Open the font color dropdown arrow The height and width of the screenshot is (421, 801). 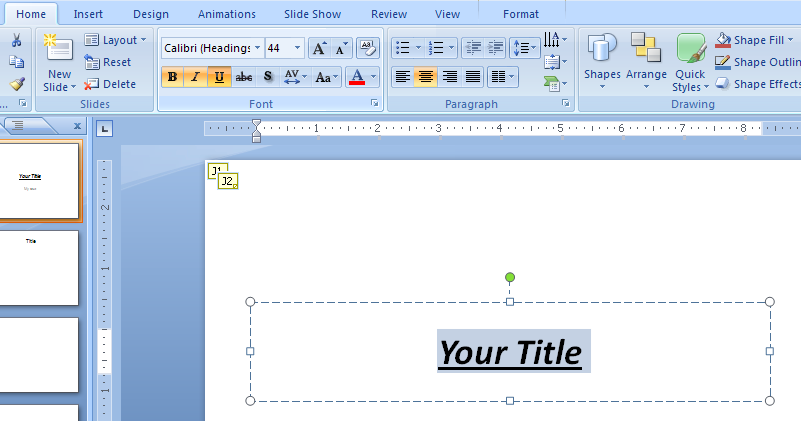tap(373, 77)
